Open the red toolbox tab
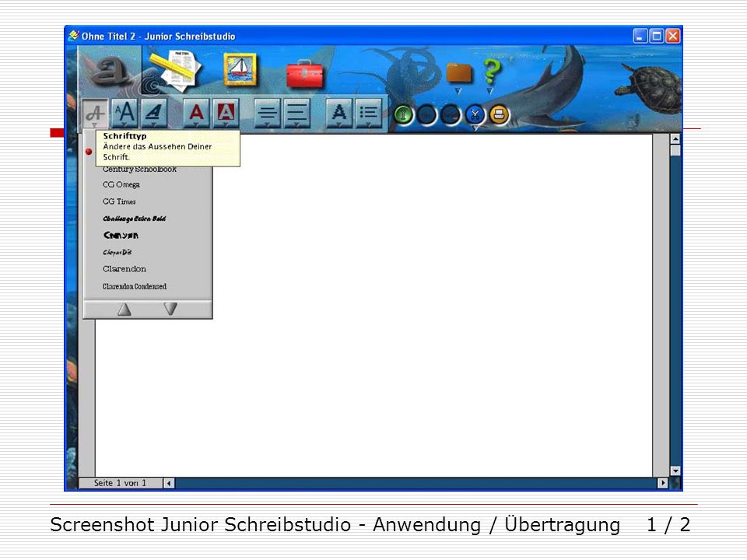 (305, 75)
